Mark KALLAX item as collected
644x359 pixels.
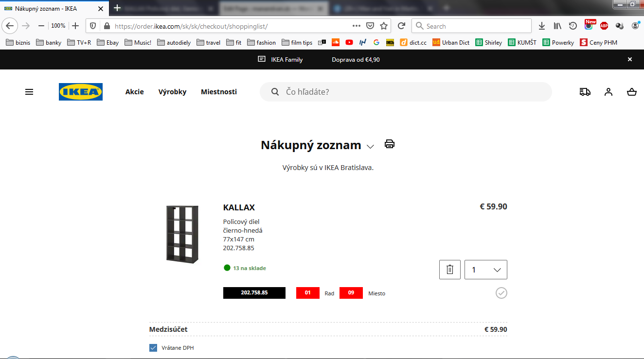501,293
